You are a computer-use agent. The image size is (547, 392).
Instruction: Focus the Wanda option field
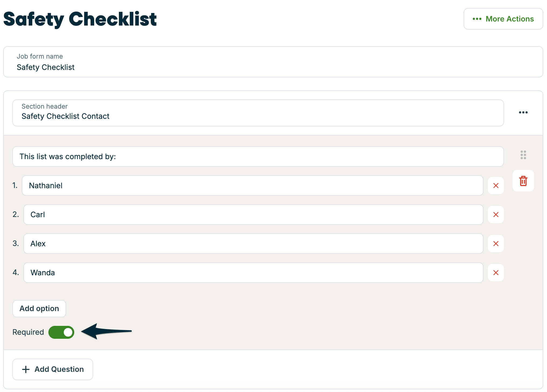pyautogui.click(x=253, y=273)
